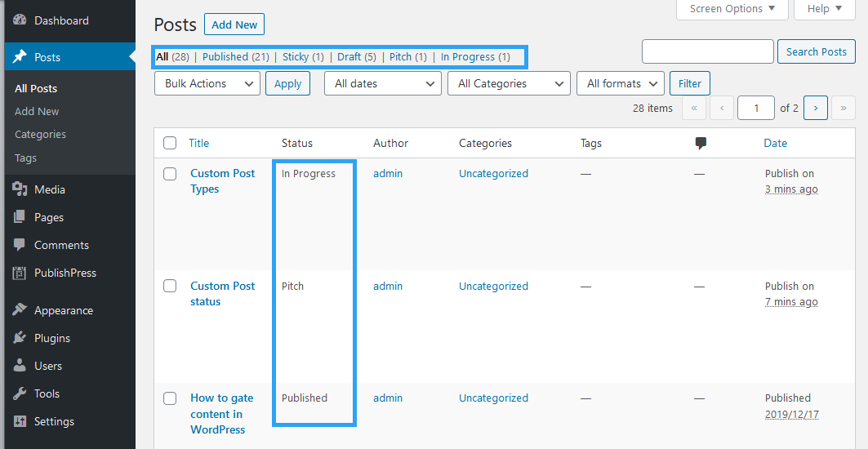Image resolution: width=868 pixels, height=449 pixels.
Task: Open How to gate content in WordPress
Action: 221,414
